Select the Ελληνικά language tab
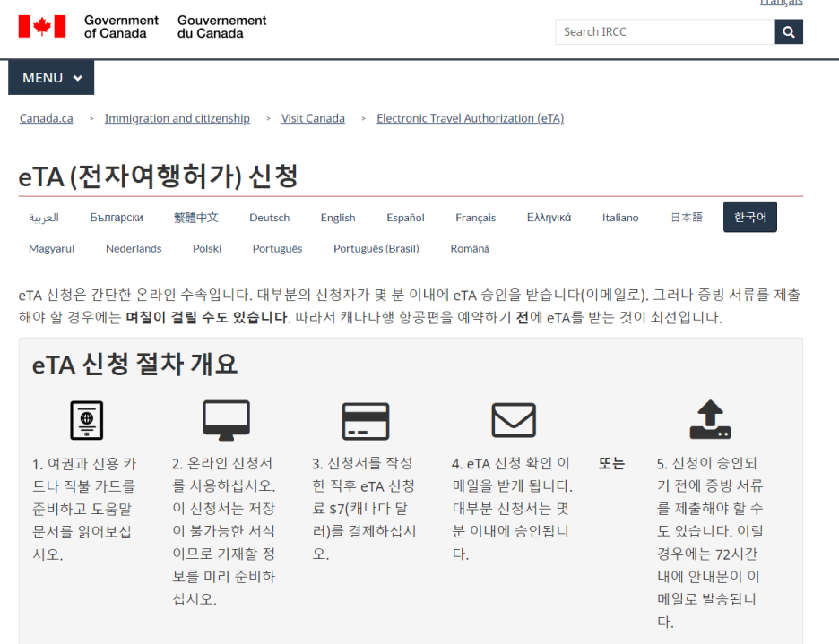Viewport: 839px width, 644px height. tap(549, 217)
